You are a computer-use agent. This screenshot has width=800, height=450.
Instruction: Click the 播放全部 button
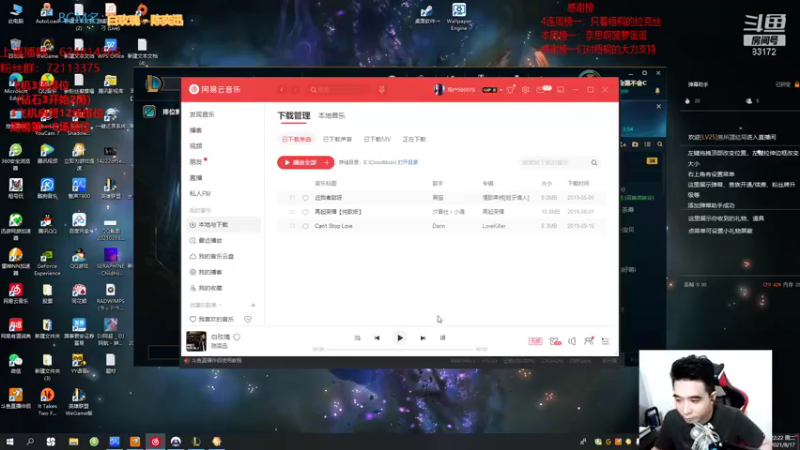[x=300, y=162]
